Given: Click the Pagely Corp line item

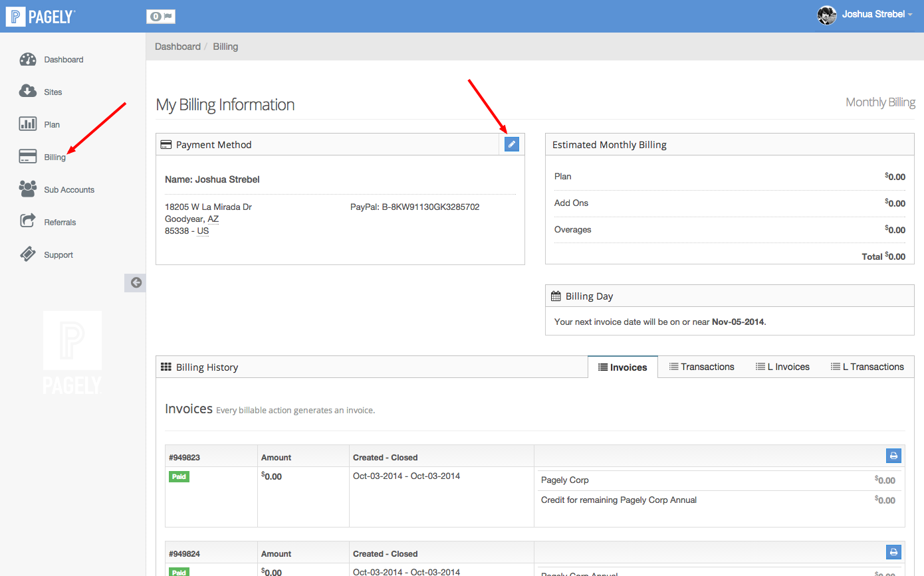Looking at the screenshot, I should click(565, 480).
